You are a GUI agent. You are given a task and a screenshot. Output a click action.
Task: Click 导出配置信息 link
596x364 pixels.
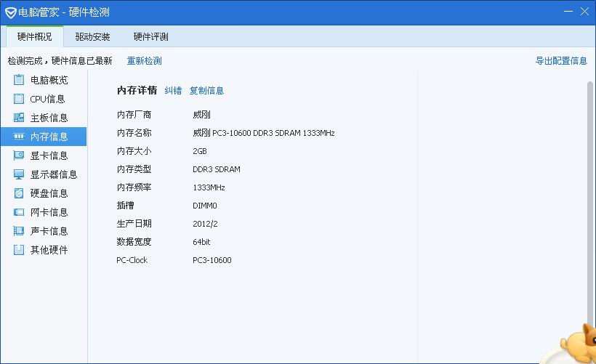point(561,61)
